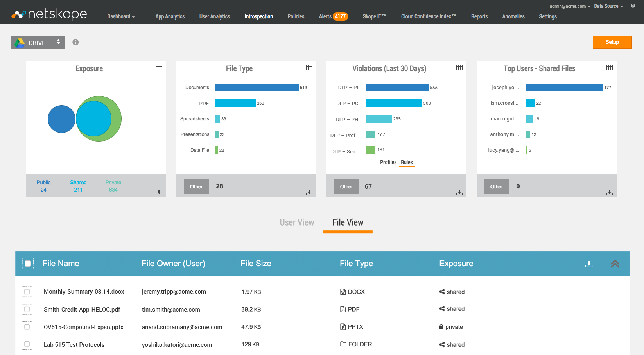
Task: Select checkbox for Smith-Credit-App-HELOC.pdf
Action: click(27, 309)
